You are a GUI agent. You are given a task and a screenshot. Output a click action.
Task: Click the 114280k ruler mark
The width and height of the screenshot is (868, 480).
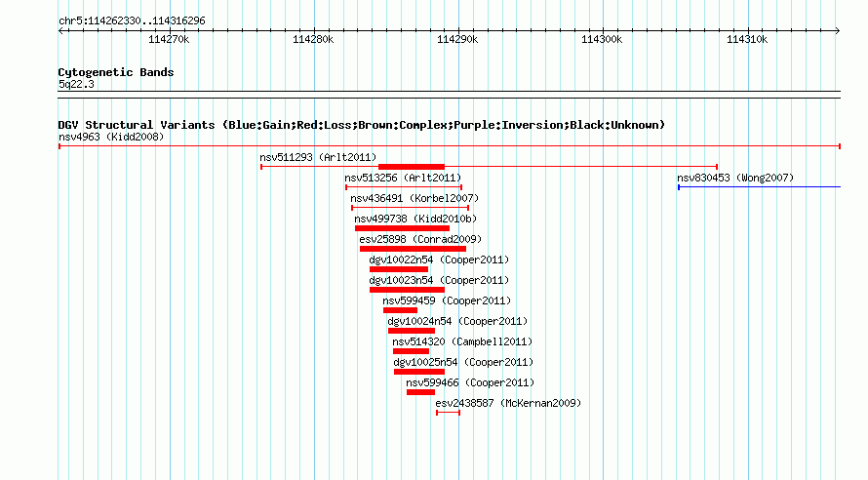tap(313, 39)
